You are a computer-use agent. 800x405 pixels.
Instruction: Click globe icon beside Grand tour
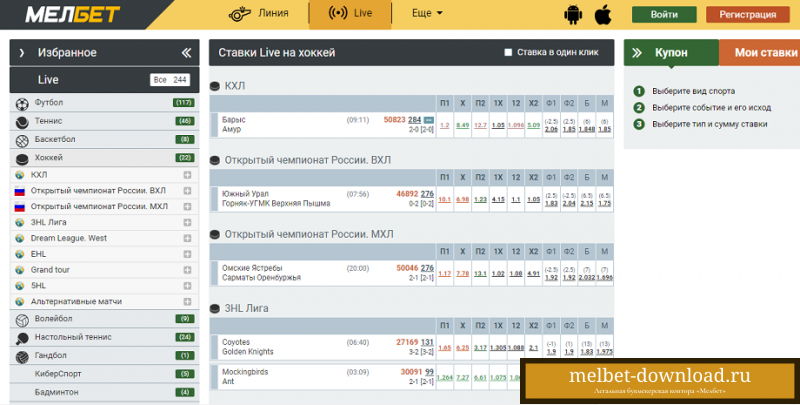[x=19, y=270]
